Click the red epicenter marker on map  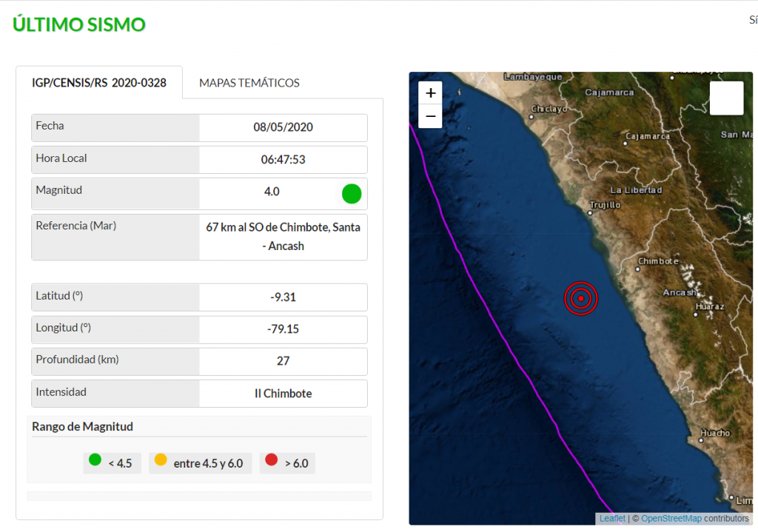click(x=581, y=299)
